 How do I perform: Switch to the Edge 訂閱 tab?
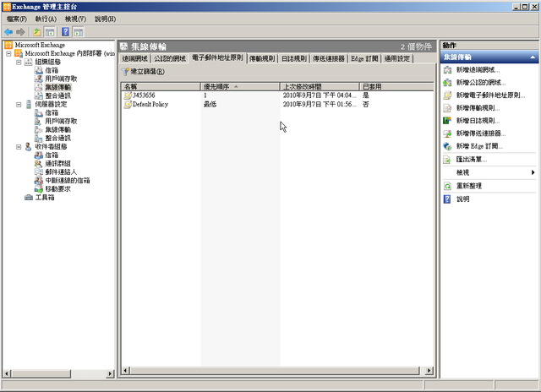[x=364, y=58]
